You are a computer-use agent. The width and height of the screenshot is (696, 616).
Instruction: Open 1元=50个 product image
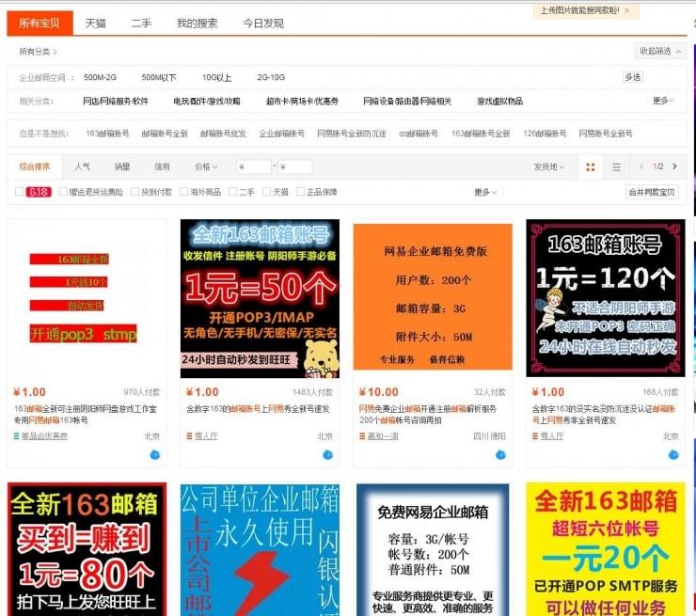[x=260, y=299]
